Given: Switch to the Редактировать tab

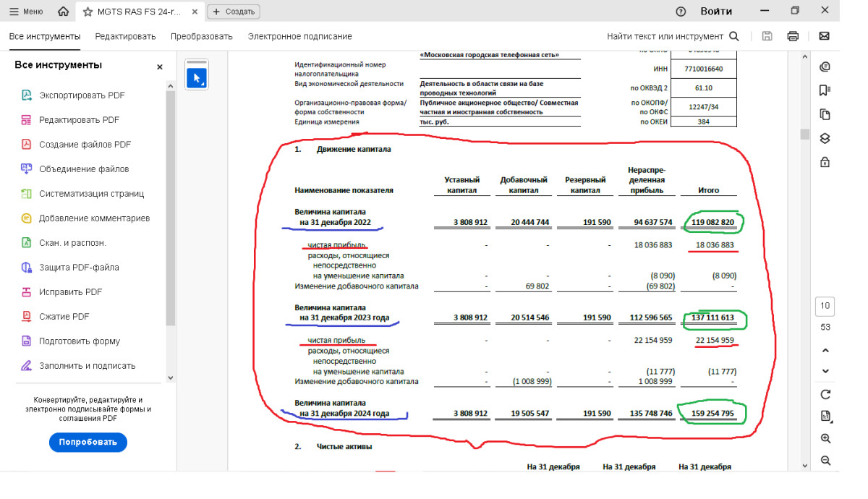Looking at the screenshot, I should [125, 36].
